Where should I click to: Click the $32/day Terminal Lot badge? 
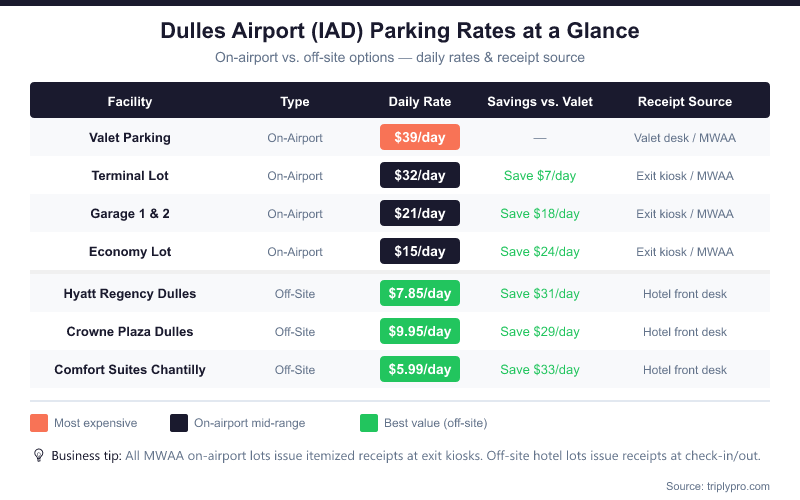(420, 176)
